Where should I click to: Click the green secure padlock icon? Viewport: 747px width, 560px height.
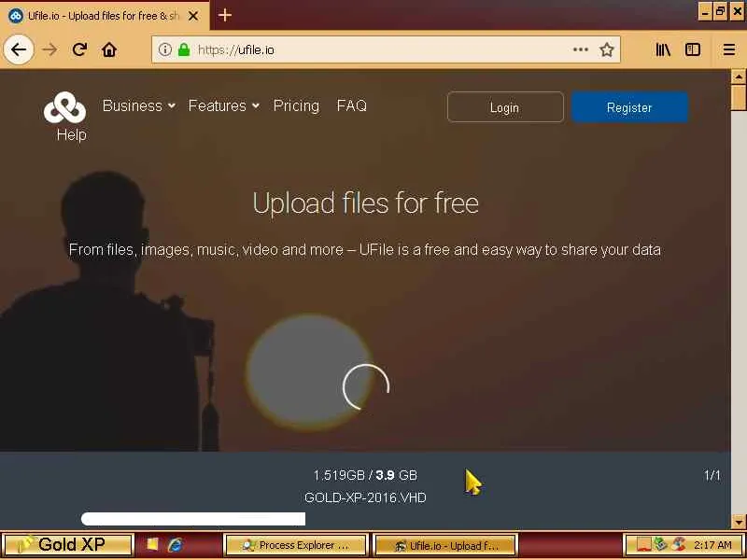(184, 49)
